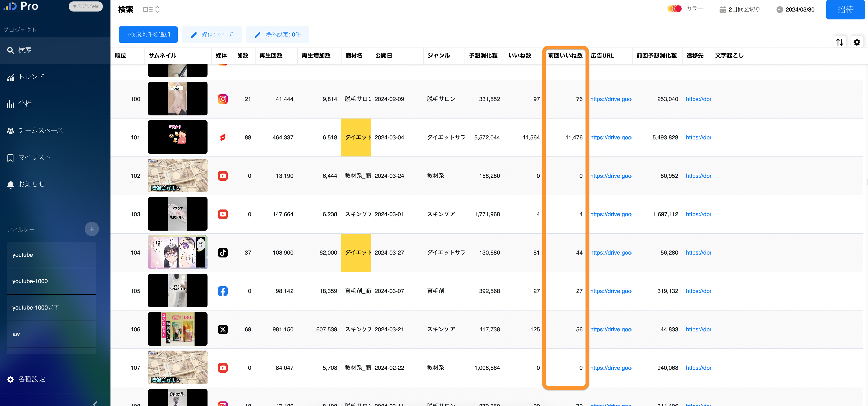Open the 2024/03/30 date picker
The height and width of the screenshot is (406, 868).
point(795,9)
